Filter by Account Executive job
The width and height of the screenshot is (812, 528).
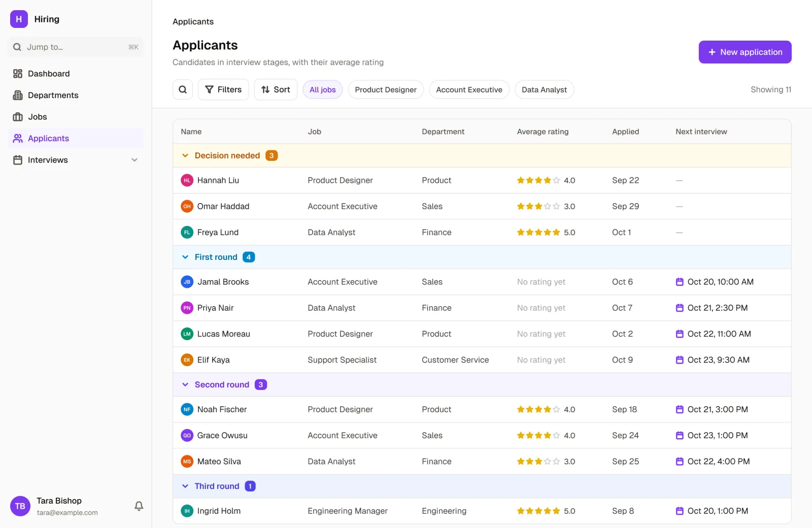point(469,90)
